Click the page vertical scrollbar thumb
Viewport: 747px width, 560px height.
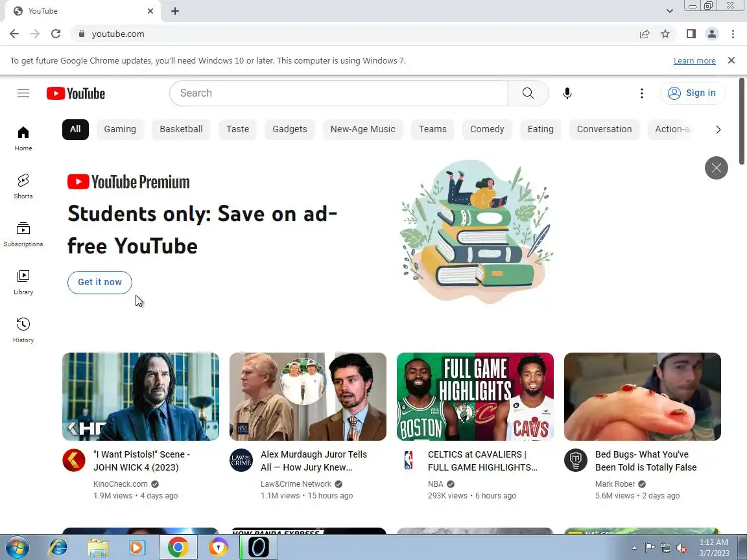(742, 121)
